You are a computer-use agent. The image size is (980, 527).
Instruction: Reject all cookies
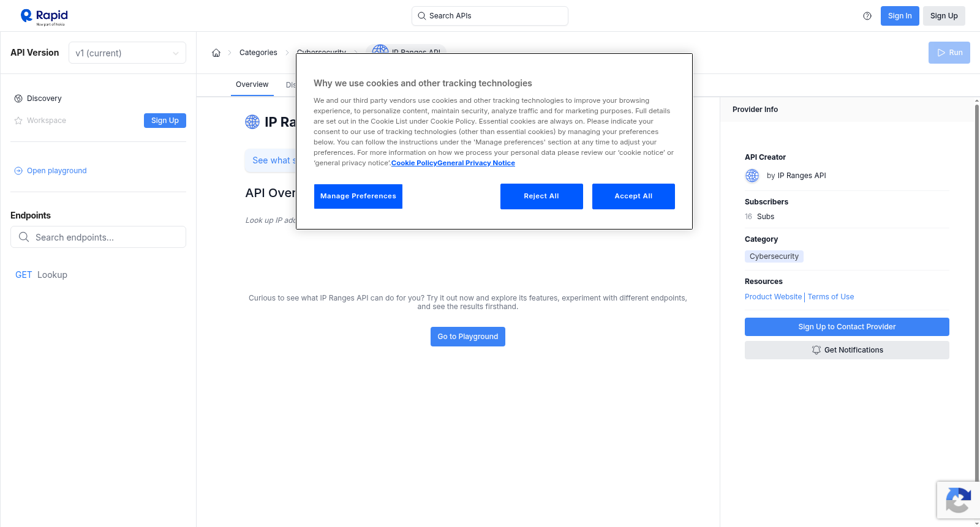pyautogui.click(x=541, y=196)
